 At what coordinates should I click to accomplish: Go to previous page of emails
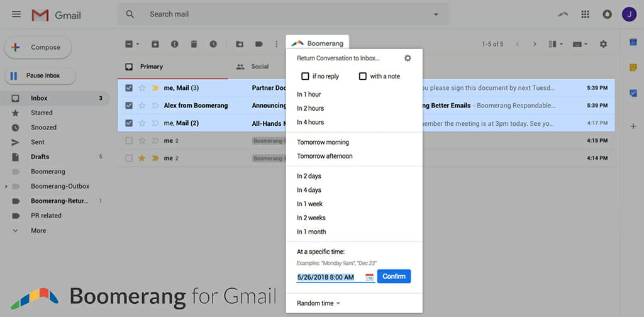coord(518,44)
